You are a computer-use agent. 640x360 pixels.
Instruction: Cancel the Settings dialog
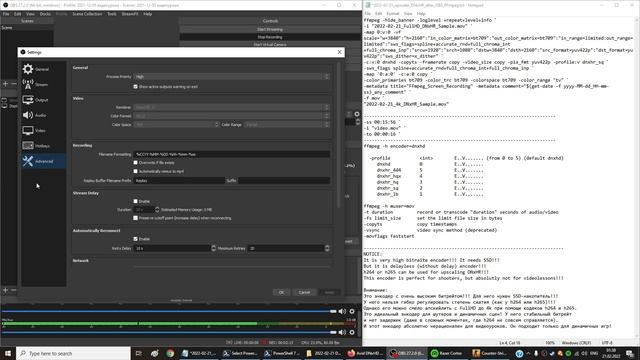[x=304, y=292]
